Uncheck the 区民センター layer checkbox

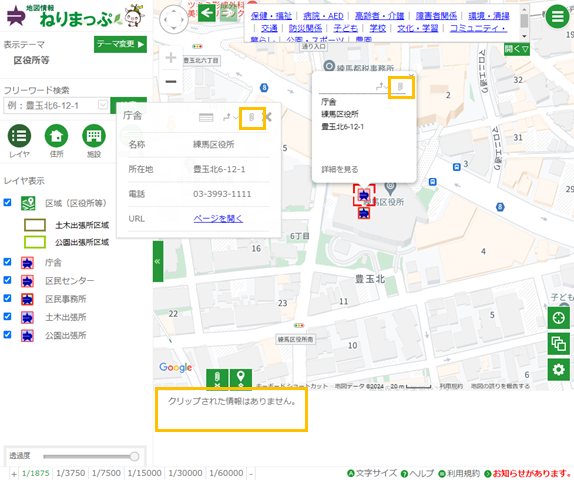(x=7, y=280)
